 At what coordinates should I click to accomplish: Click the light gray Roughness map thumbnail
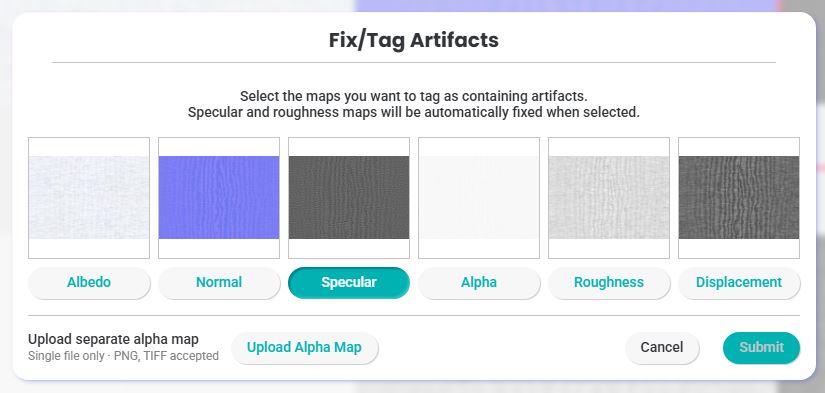(x=609, y=198)
